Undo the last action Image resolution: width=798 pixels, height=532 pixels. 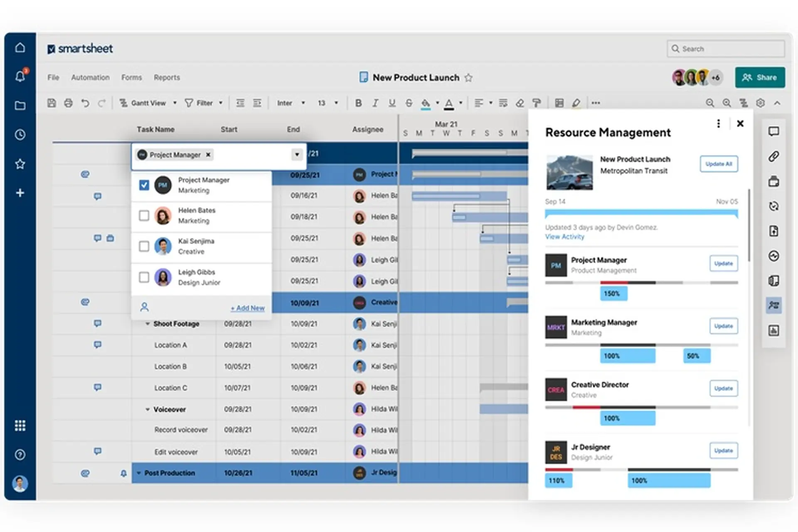(x=85, y=103)
